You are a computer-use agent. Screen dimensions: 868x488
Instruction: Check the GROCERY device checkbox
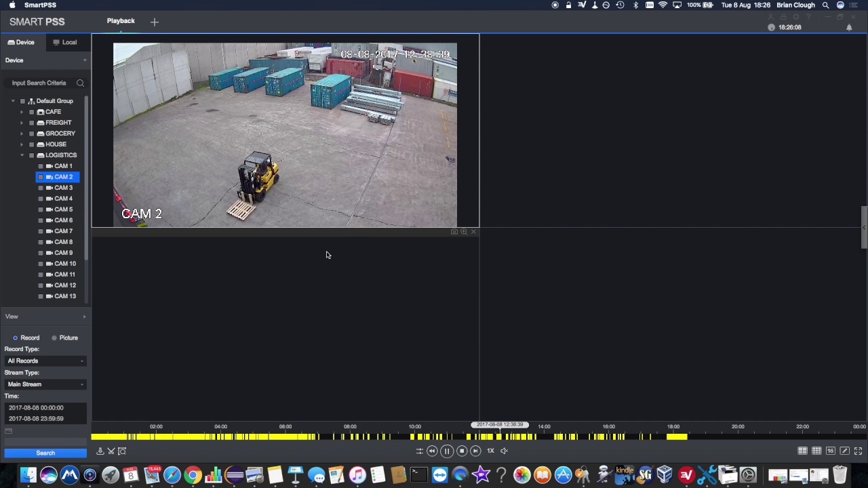(x=31, y=134)
